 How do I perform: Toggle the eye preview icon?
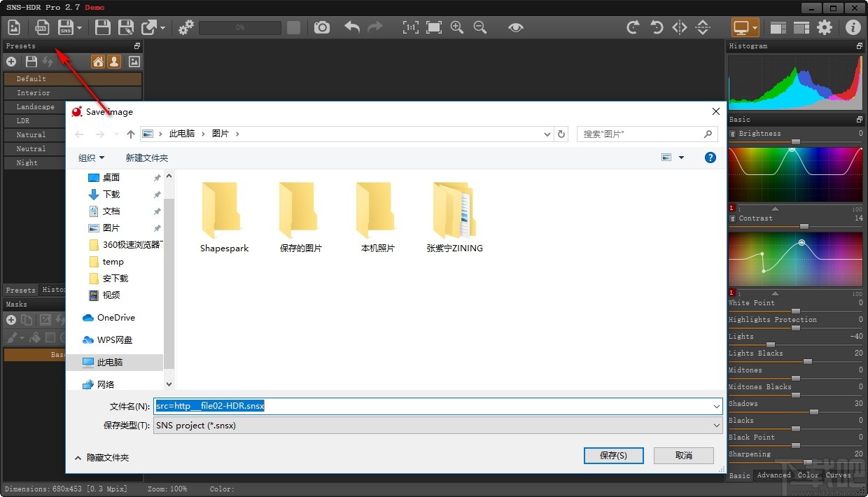[516, 27]
